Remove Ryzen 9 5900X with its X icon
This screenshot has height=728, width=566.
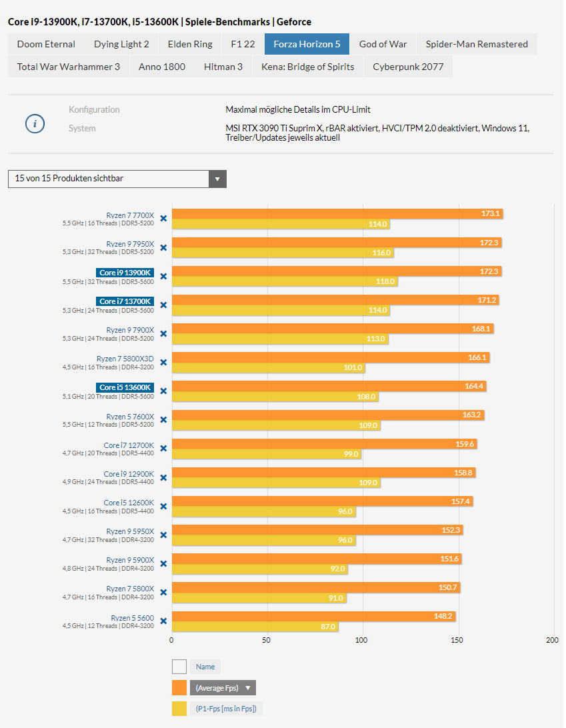pyautogui.click(x=163, y=563)
